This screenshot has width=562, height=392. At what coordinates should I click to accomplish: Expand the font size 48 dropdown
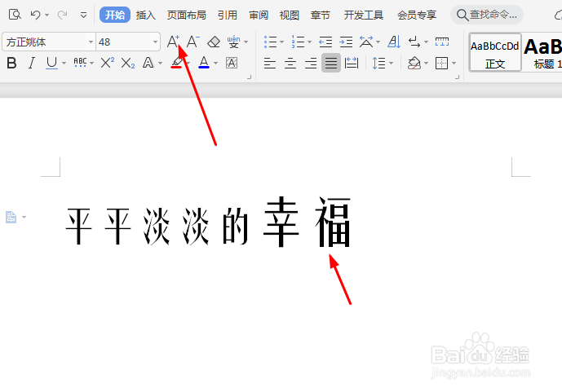coord(155,42)
